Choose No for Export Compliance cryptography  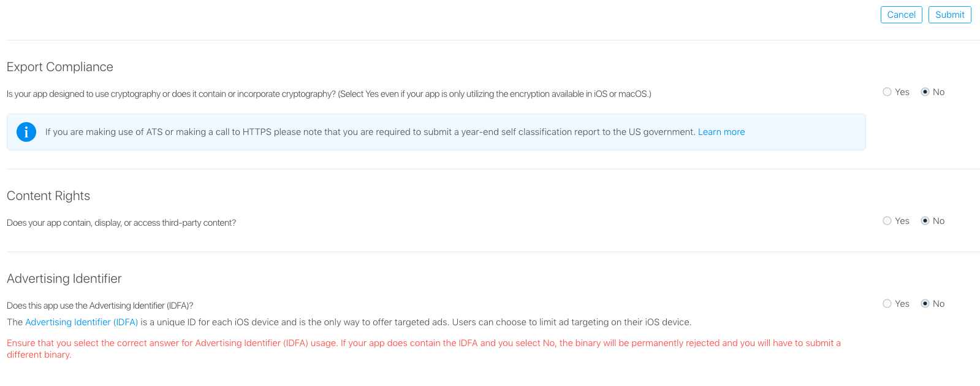tap(925, 92)
